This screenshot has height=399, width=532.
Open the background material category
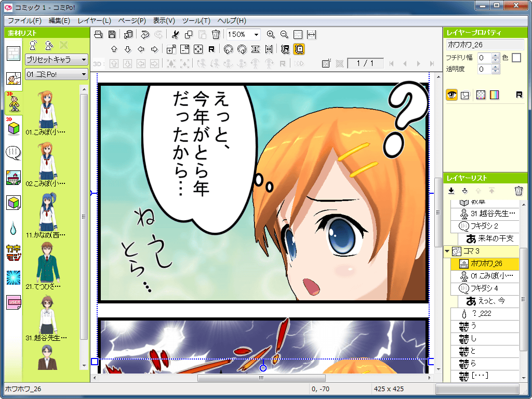pyautogui.click(x=14, y=178)
